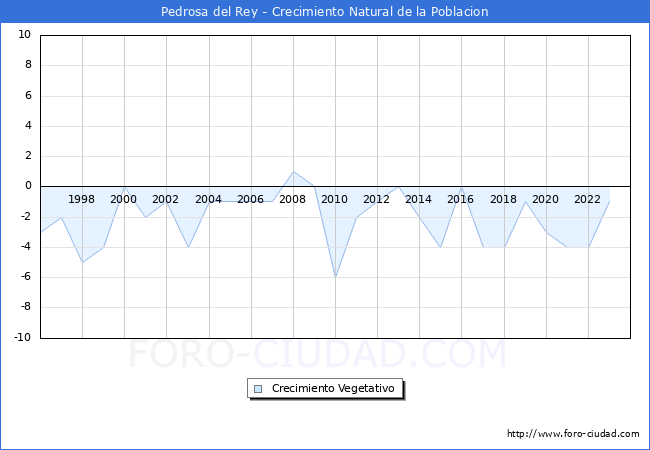Click the y-axis label 10
This screenshot has width=650, height=450.
tap(24, 35)
